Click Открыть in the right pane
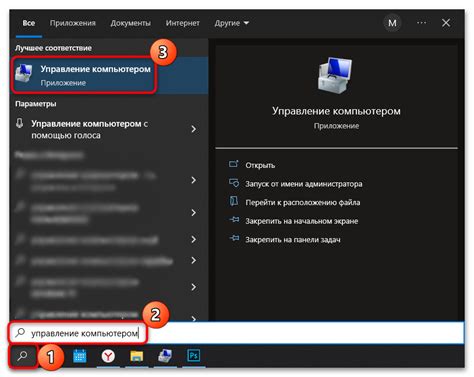 point(260,165)
